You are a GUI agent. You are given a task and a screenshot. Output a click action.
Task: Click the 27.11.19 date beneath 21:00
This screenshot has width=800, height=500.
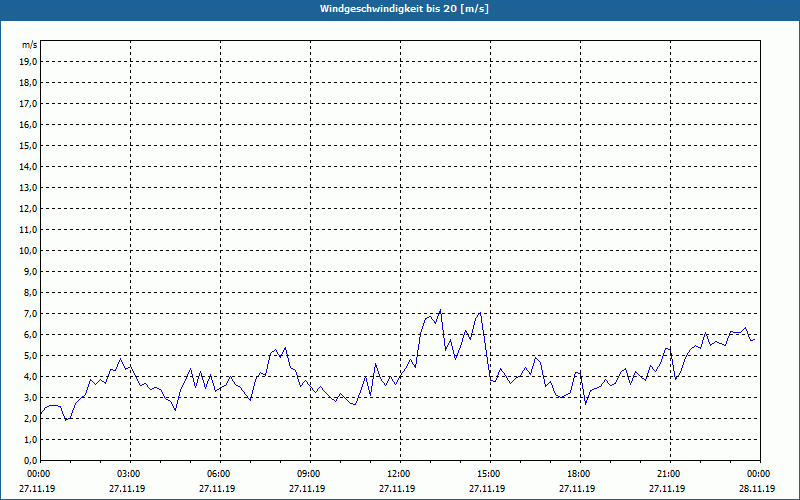point(667,489)
